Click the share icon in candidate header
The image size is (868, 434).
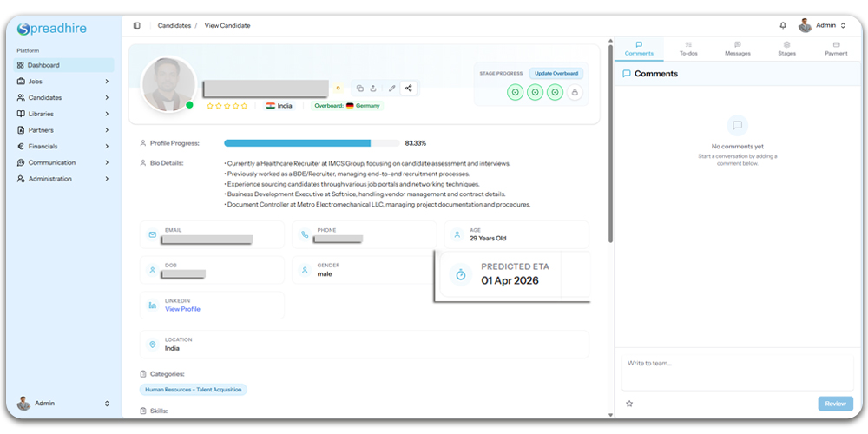408,88
